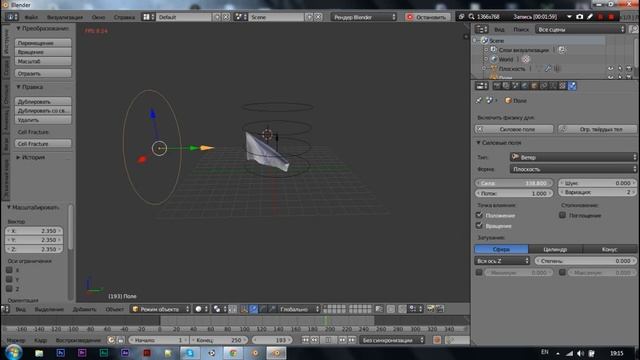Open the Outliner editor type icon
640x360 pixels.
coord(482,29)
